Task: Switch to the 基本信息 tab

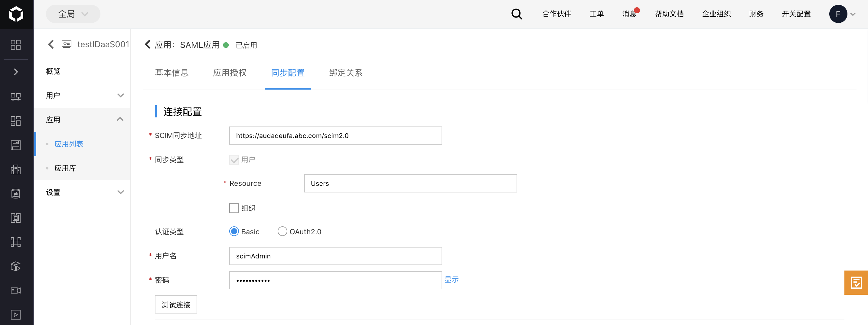Action: (x=171, y=73)
